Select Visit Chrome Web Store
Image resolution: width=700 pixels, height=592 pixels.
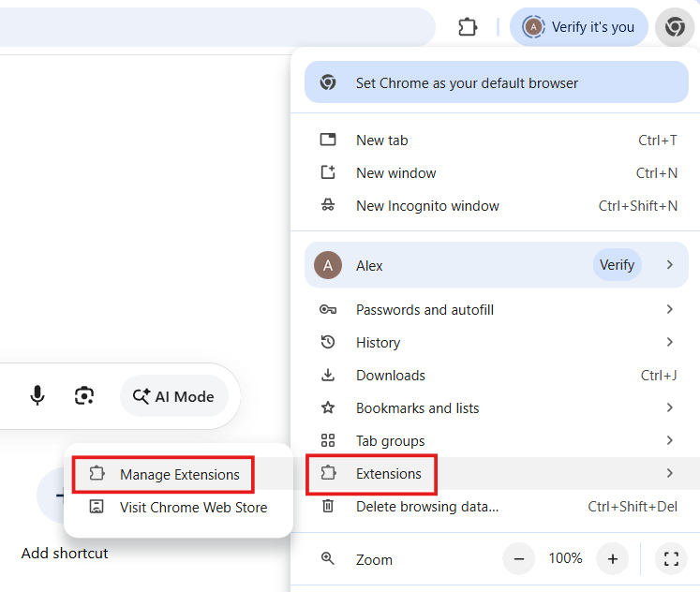coord(179,508)
